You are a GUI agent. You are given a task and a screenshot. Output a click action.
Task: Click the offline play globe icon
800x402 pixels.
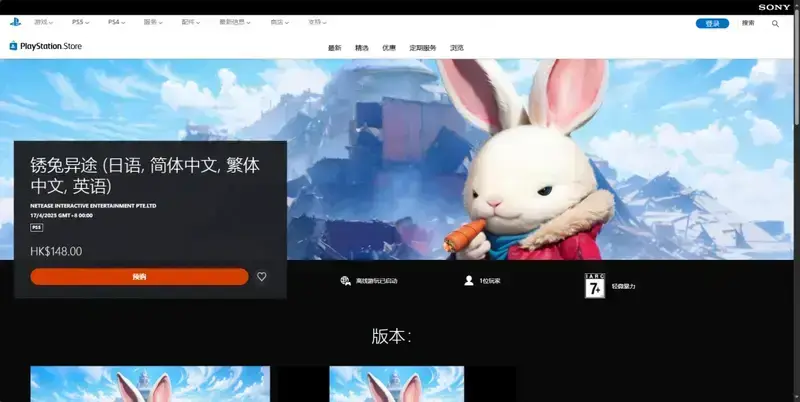click(x=345, y=281)
